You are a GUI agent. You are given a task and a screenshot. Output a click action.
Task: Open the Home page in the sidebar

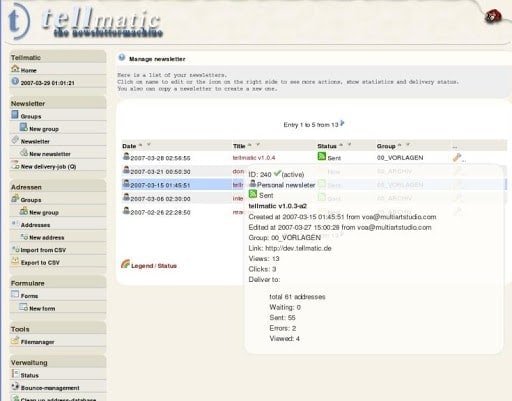[28, 70]
